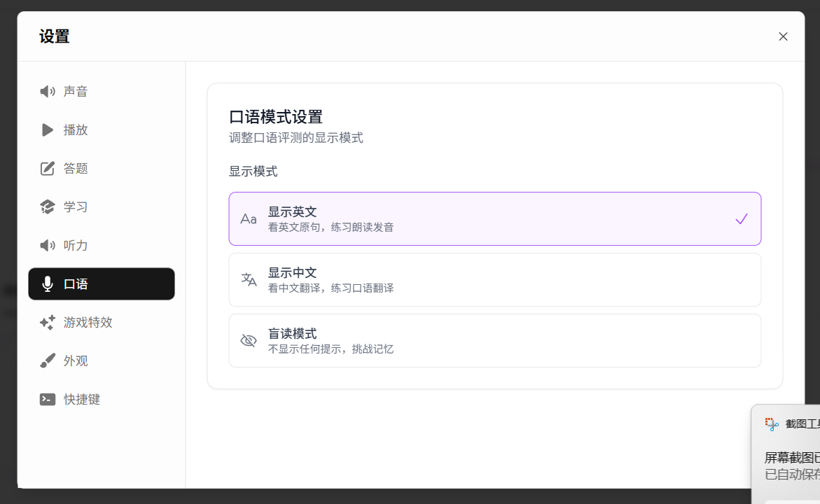Image resolution: width=820 pixels, height=504 pixels.
Task: Switch to the 播放 settings tab
Action: point(76,130)
